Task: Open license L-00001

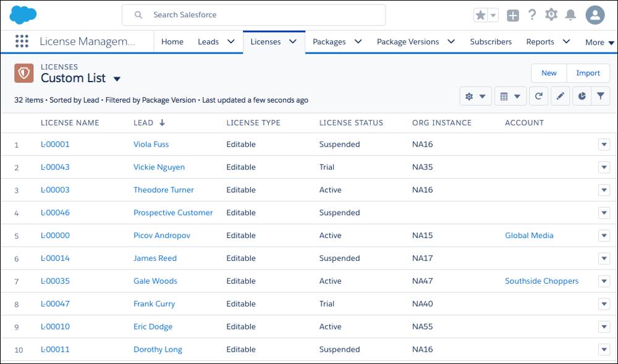Action: [55, 144]
